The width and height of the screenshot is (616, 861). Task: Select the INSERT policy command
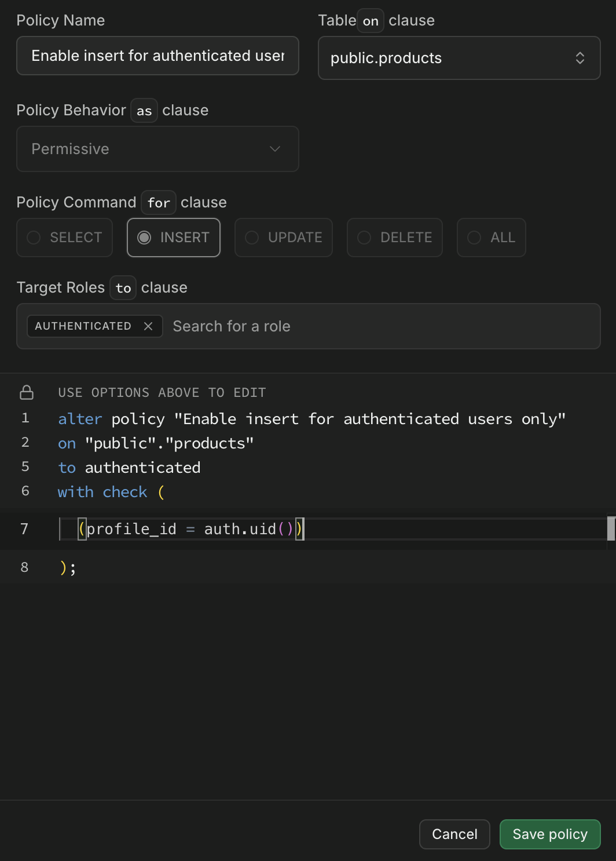pyautogui.click(x=174, y=238)
